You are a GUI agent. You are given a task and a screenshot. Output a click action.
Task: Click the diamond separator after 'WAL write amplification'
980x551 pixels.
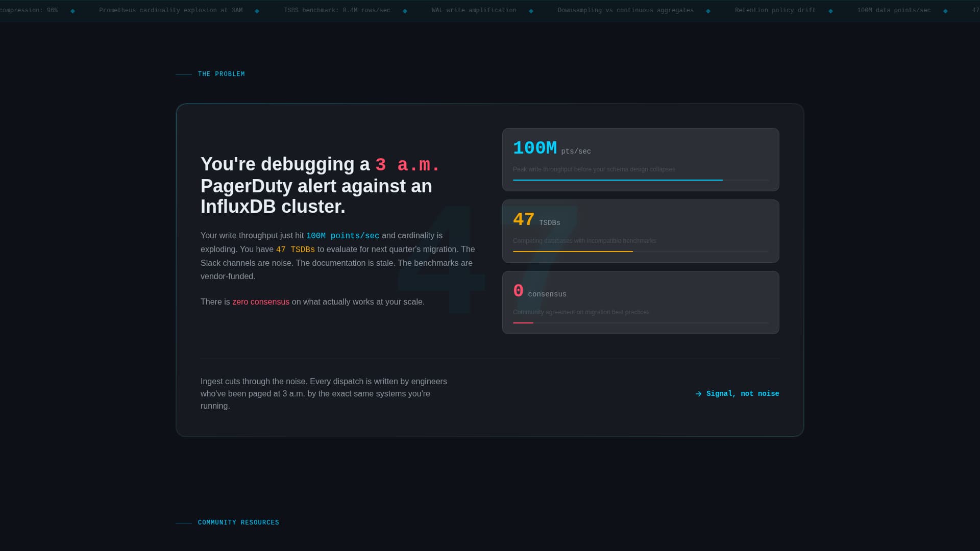(531, 11)
